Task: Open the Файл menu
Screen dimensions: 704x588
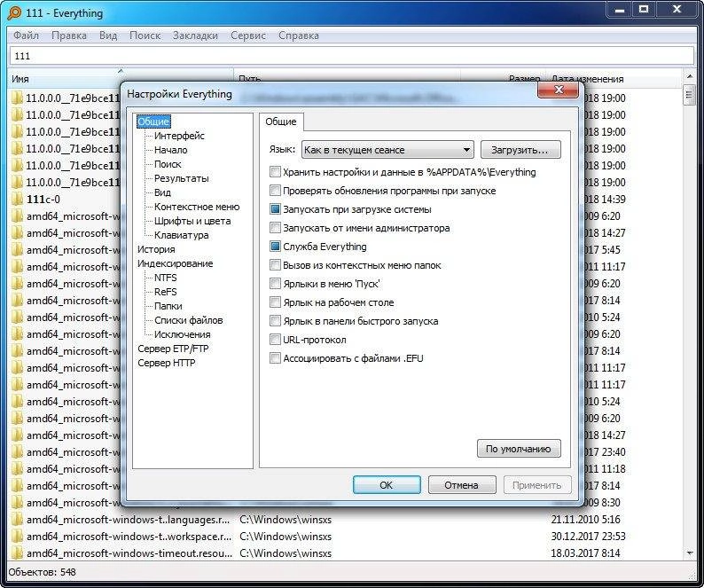Action: point(26,35)
